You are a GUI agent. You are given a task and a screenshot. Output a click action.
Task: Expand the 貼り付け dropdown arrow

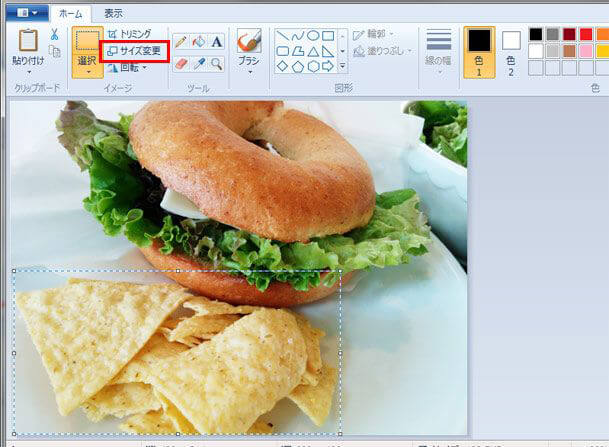[29, 72]
